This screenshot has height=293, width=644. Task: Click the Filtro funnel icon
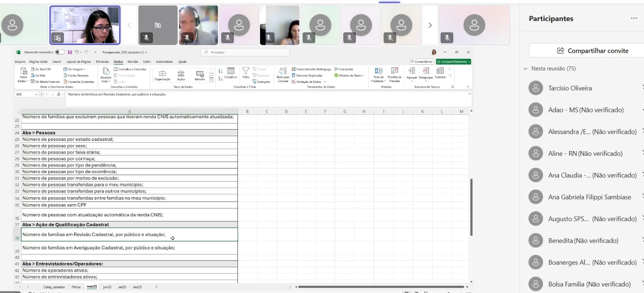pyautogui.click(x=246, y=71)
